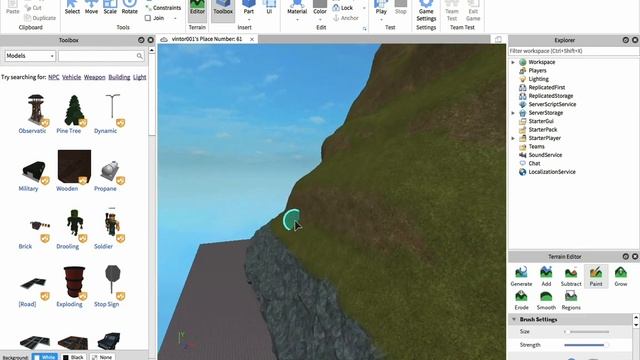The height and width of the screenshot is (360, 640).
Task: Click the Toolbox search magnifier icon
Action: (140, 56)
